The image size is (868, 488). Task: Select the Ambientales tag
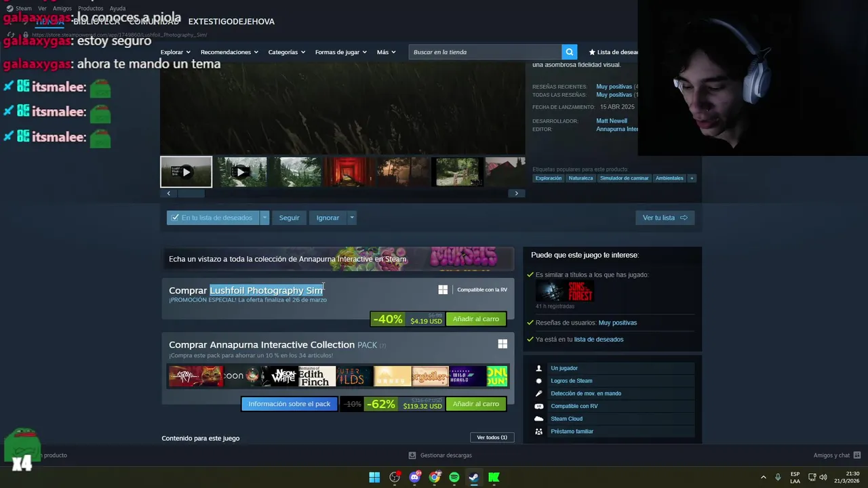669,178
